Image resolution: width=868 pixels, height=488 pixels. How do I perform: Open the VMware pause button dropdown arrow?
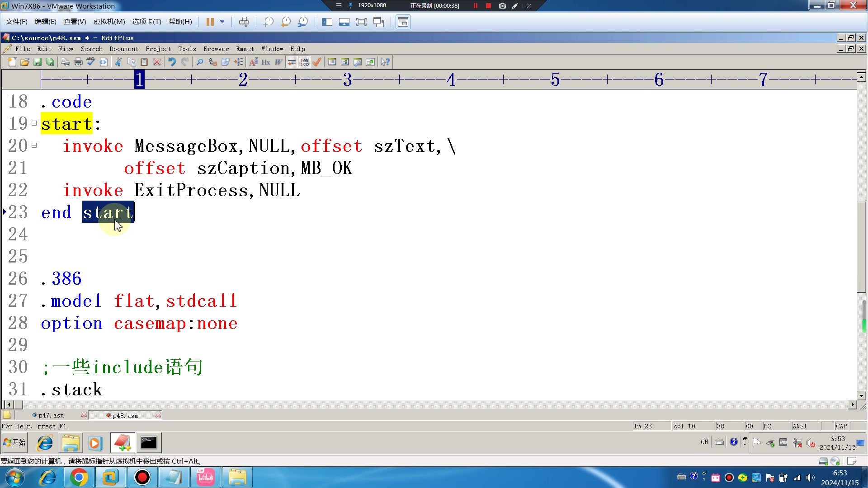[x=222, y=22]
